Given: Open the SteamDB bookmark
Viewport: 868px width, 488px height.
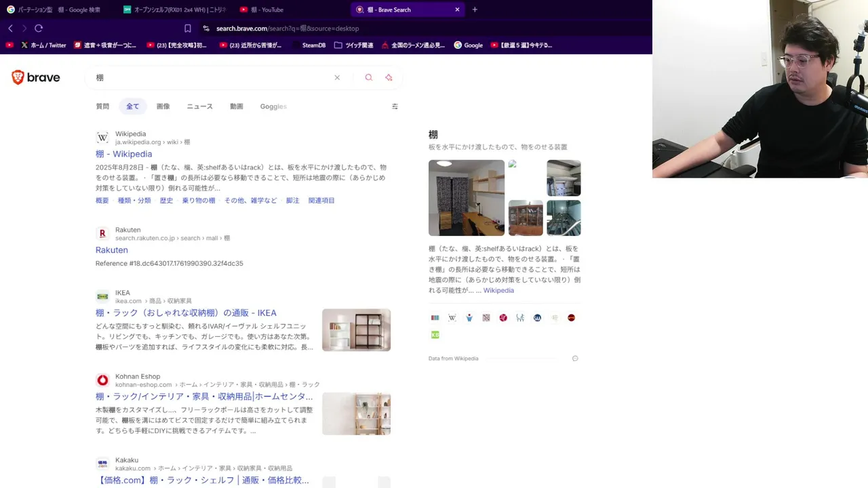Looking at the screenshot, I should pyautogui.click(x=309, y=45).
